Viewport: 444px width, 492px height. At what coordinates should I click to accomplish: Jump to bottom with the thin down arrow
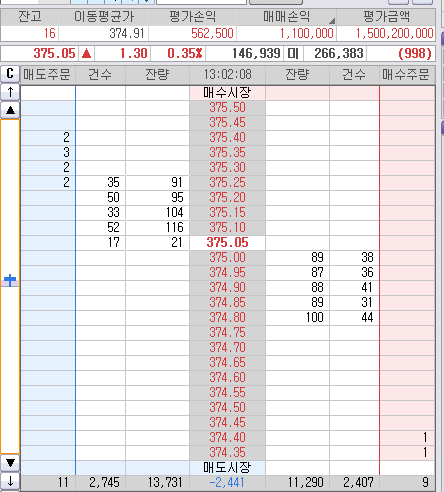click(10, 481)
